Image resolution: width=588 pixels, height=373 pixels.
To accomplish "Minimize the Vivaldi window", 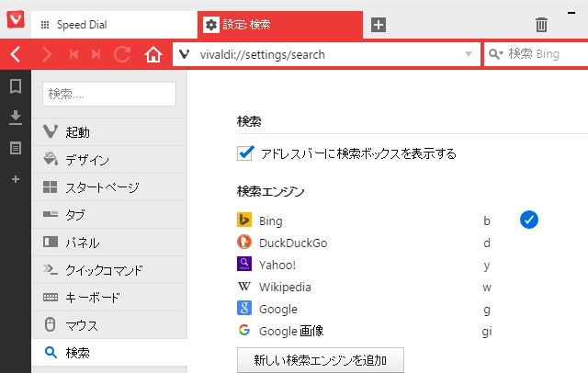I will click(x=571, y=13).
